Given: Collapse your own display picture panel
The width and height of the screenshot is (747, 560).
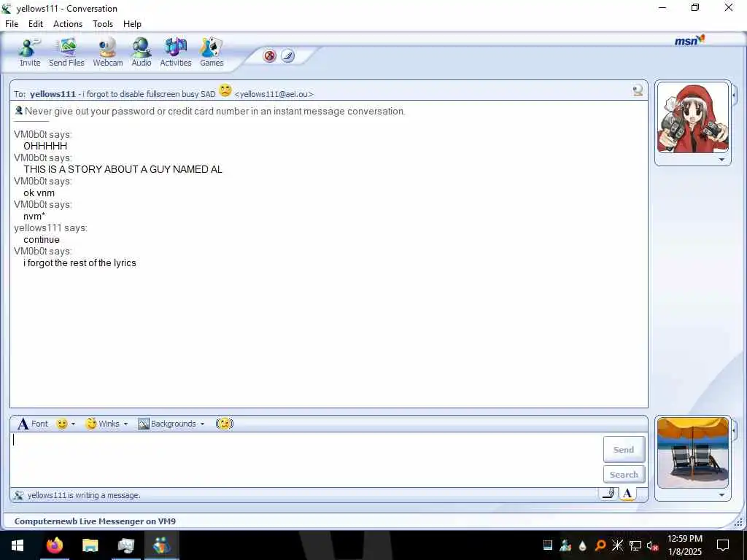Looking at the screenshot, I should [x=734, y=430].
